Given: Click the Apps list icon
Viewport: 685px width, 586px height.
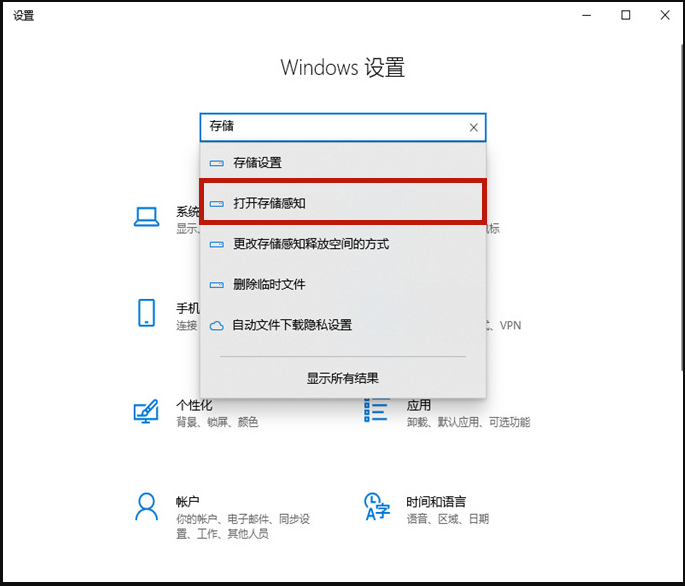Looking at the screenshot, I should [377, 411].
